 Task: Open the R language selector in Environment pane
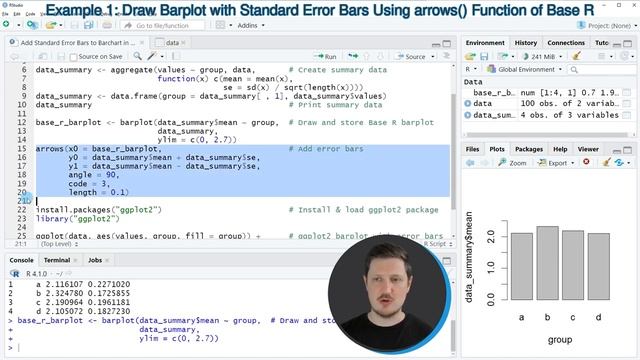click(471, 69)
